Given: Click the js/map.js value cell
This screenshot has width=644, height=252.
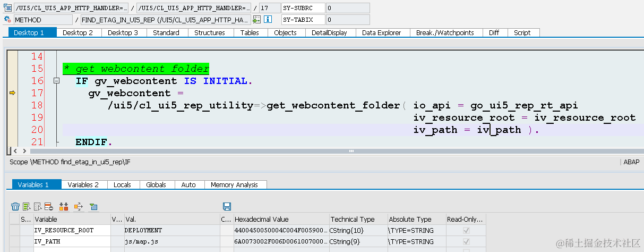Looking at the screenshot, I should (x=171, y=241).
